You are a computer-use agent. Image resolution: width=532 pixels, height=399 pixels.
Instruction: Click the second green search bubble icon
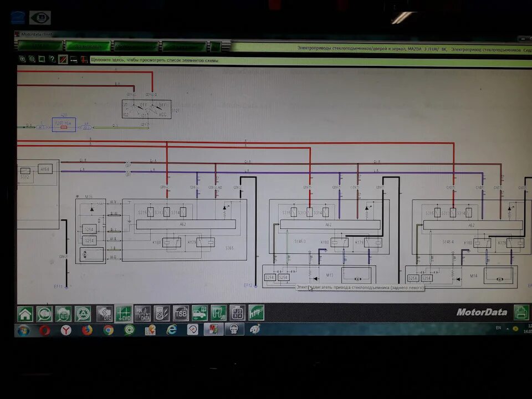[x=44, y=314]
